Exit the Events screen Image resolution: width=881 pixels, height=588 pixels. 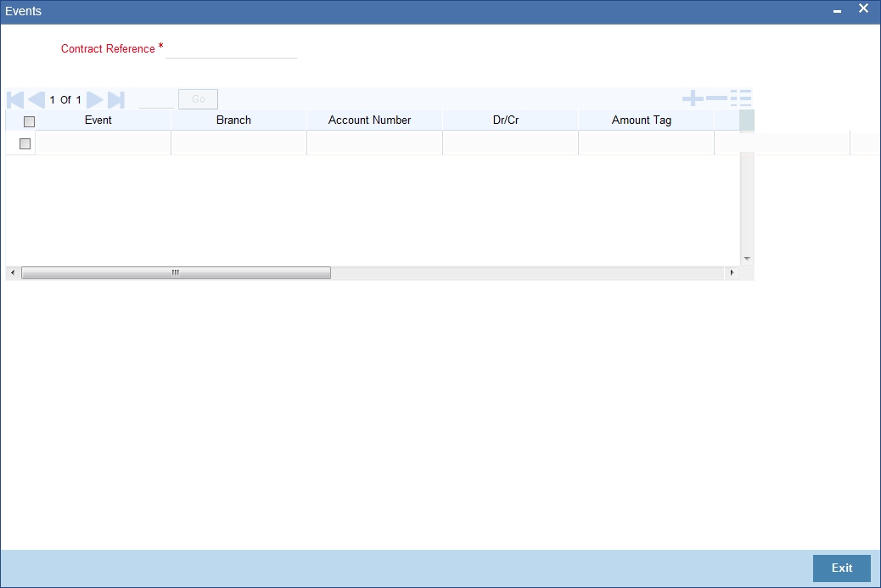coord(842,568)
